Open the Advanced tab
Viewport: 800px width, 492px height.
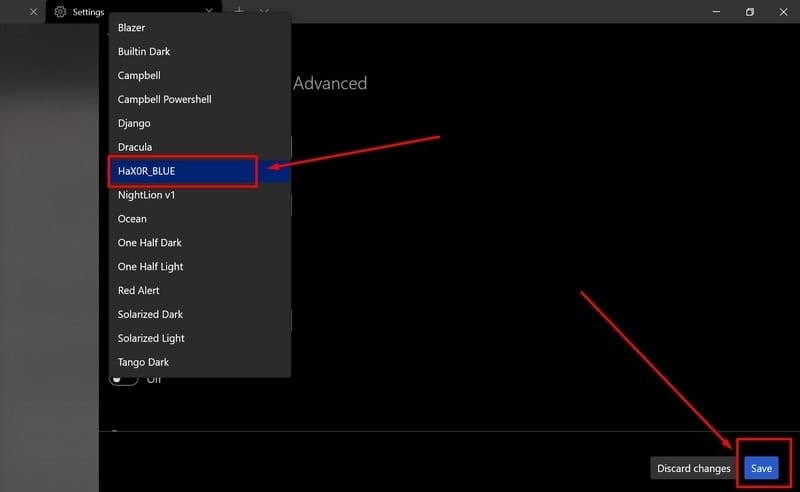coord(330,83)
